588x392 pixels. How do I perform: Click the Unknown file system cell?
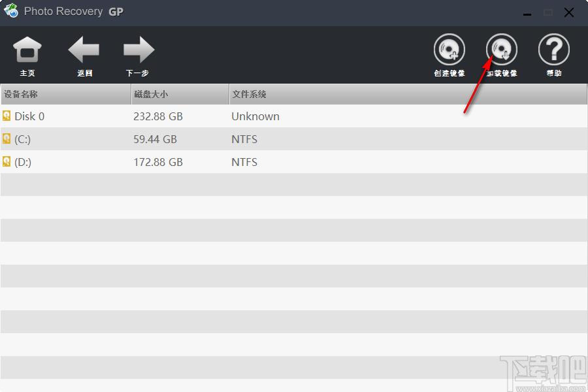pos(255,116)
